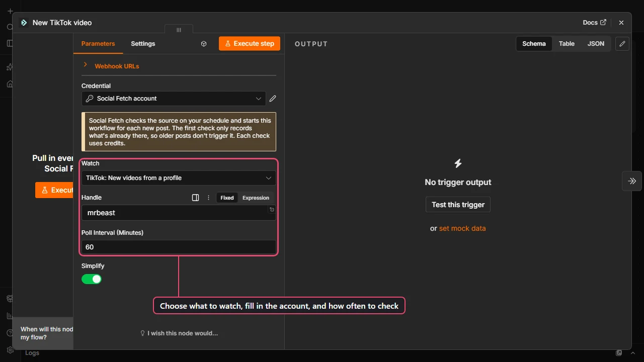This screenshot has width=644, height=362.
Task: Click the Handle input containing mrbeast
Action: [179, 213]
